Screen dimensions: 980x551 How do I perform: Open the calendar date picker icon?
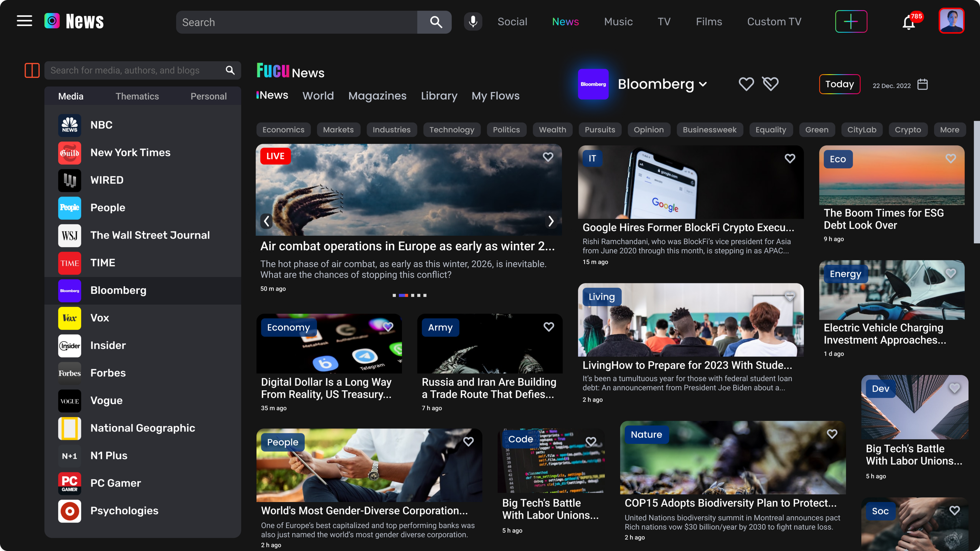[922, 84]
